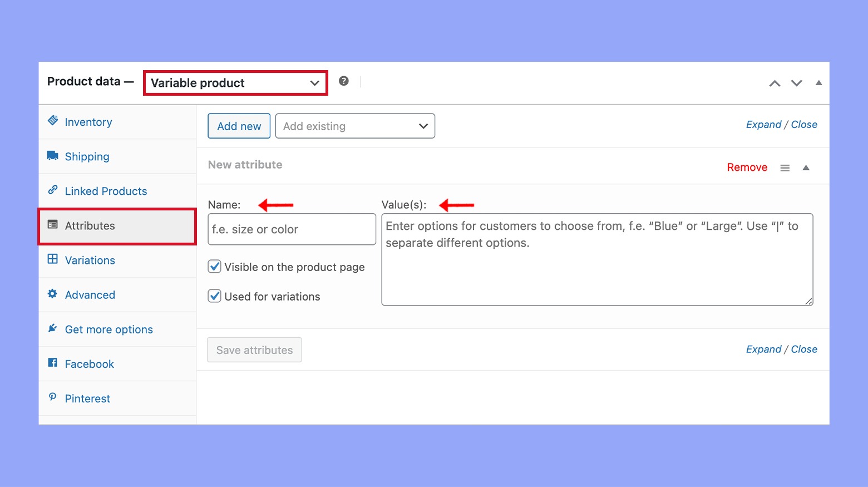Open the Add existing attribute dropdown

[355, 126]
